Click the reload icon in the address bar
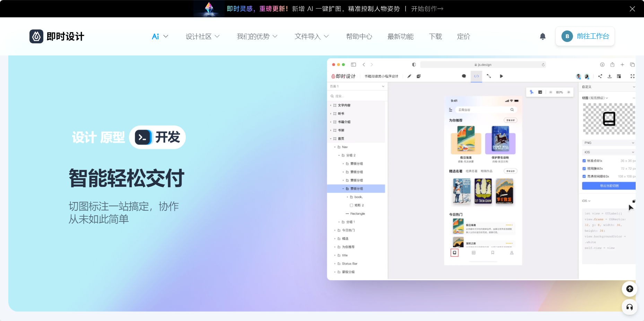 click(543, 64)
